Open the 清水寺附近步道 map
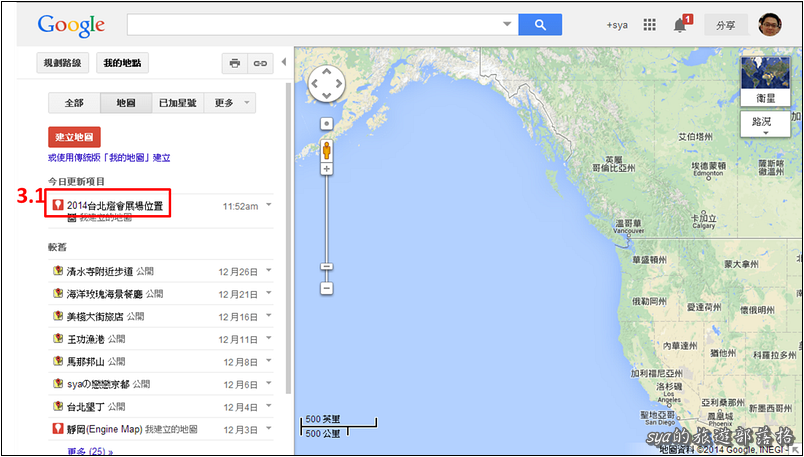The width and height of the screenshot is (804, 457). (100, 271)
